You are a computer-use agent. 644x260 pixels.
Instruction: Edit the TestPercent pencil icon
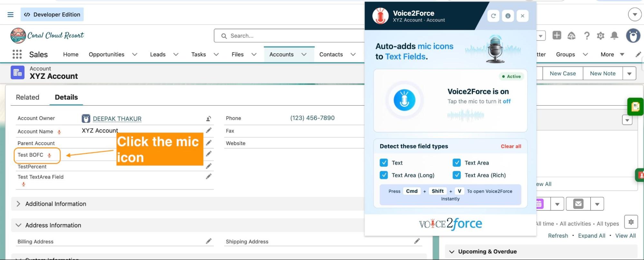tap(209, 166)
